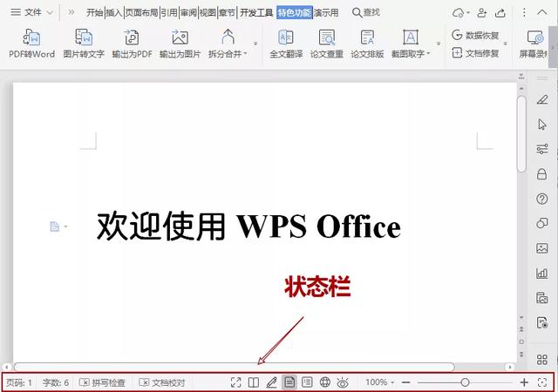Select the sidebar selection cursor tool
This screenshot has width=558, height=392.
[542, 125]
